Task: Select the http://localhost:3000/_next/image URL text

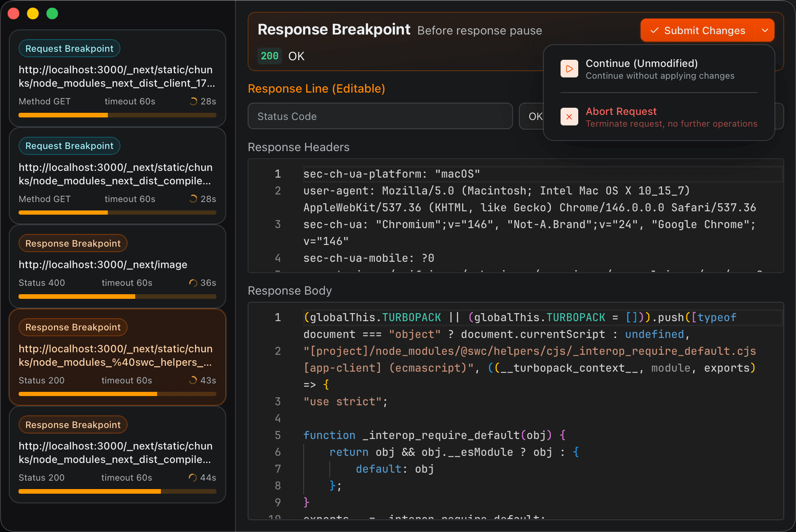Action: pos(103,265)
